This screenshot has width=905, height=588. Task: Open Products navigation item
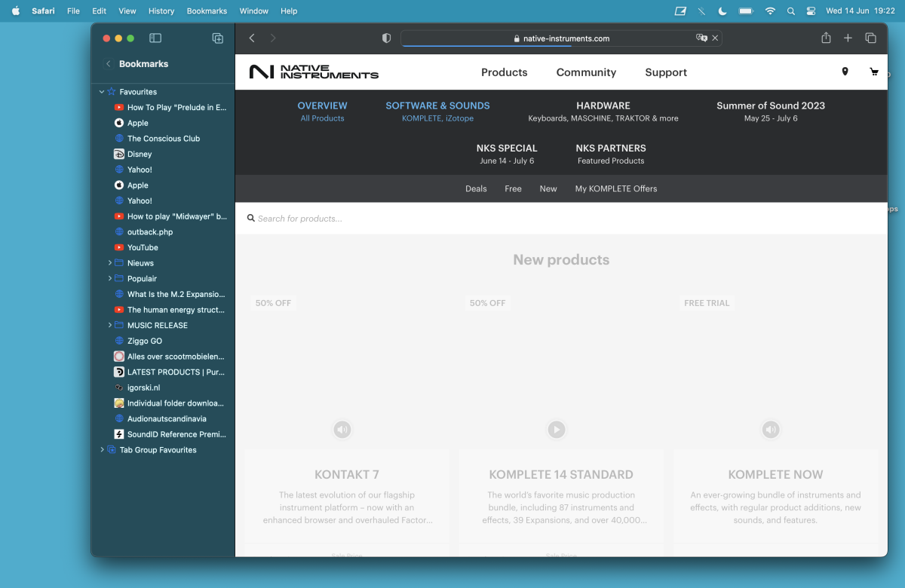(x=505, y=72)
